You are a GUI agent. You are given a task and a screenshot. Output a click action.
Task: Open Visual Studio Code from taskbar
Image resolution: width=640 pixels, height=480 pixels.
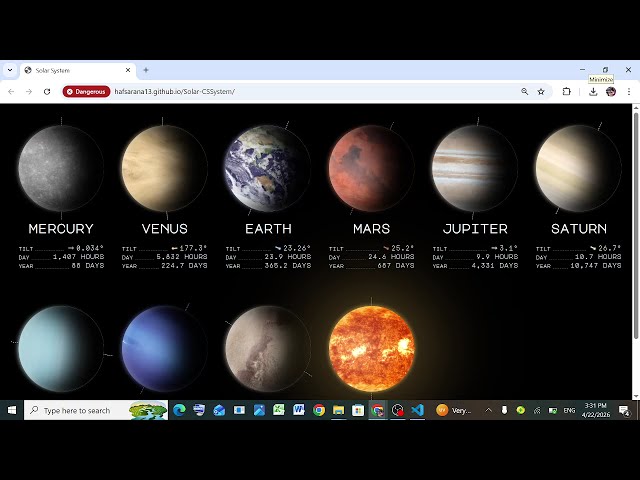point(418,410)
